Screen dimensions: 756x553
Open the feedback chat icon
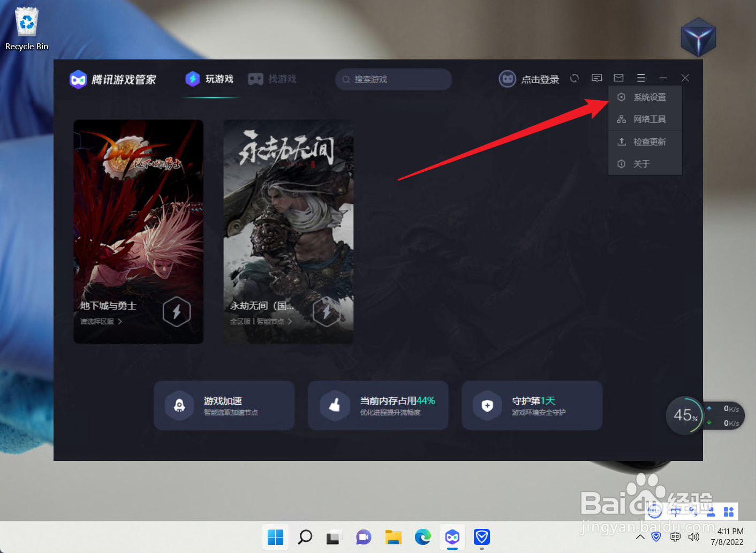[x=597, y=78]
